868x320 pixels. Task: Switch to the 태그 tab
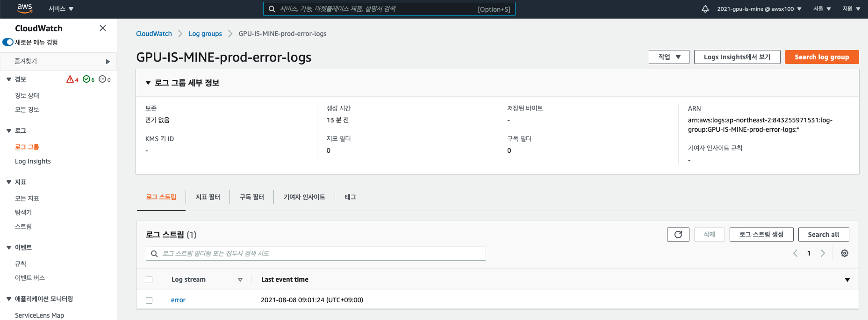point(351,197)
